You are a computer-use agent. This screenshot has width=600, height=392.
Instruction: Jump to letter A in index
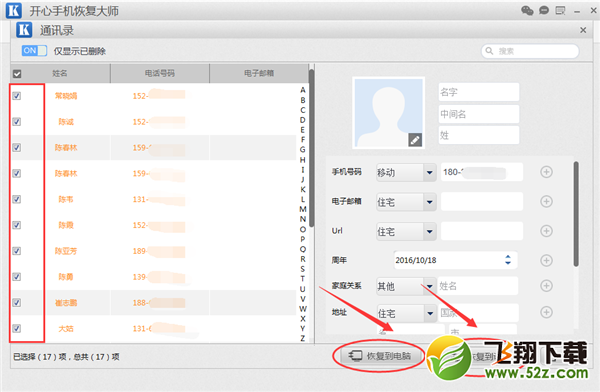pos(303,90)
